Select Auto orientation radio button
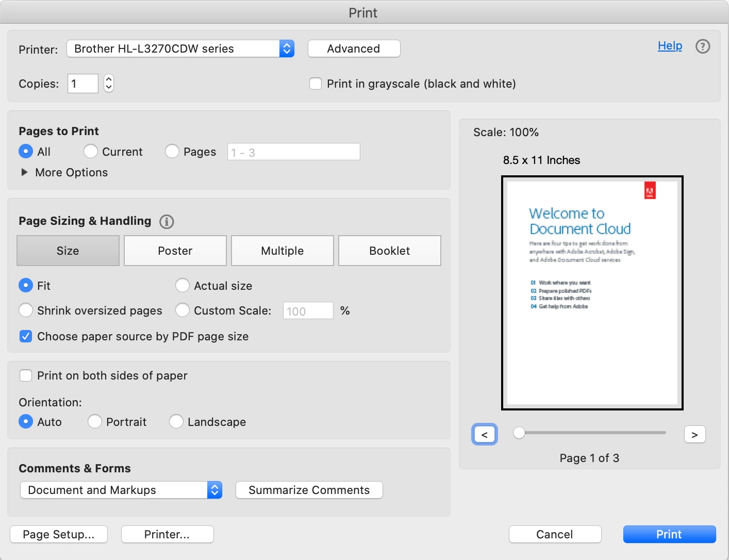Image resolution: width=729 pixels, height=560 pixels. (x=26, y=422)
